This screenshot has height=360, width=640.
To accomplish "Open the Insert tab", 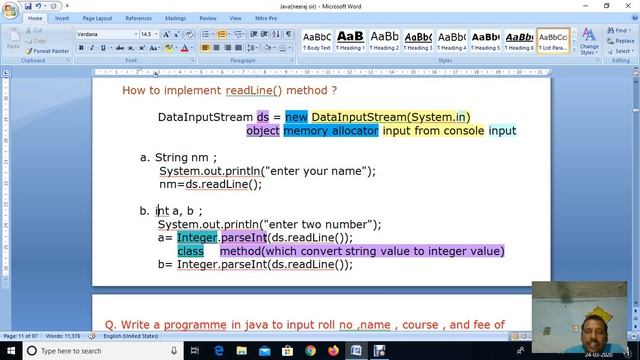I will (x=62, y=18).
